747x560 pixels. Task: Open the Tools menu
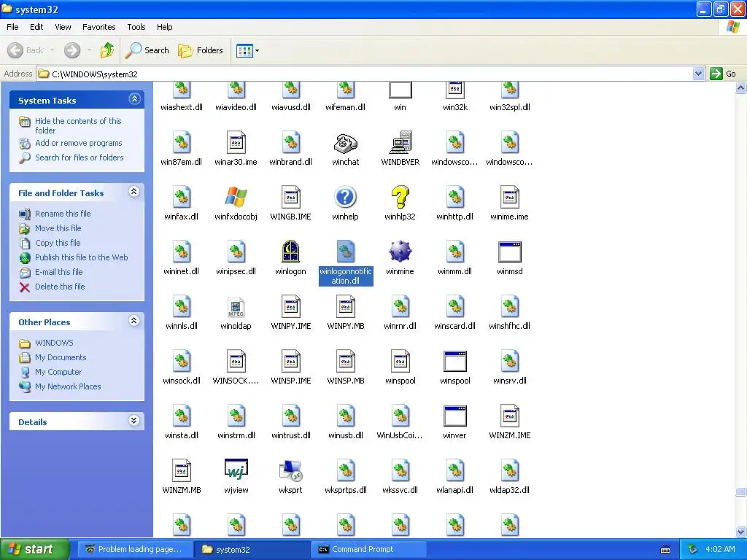(136, 27)
